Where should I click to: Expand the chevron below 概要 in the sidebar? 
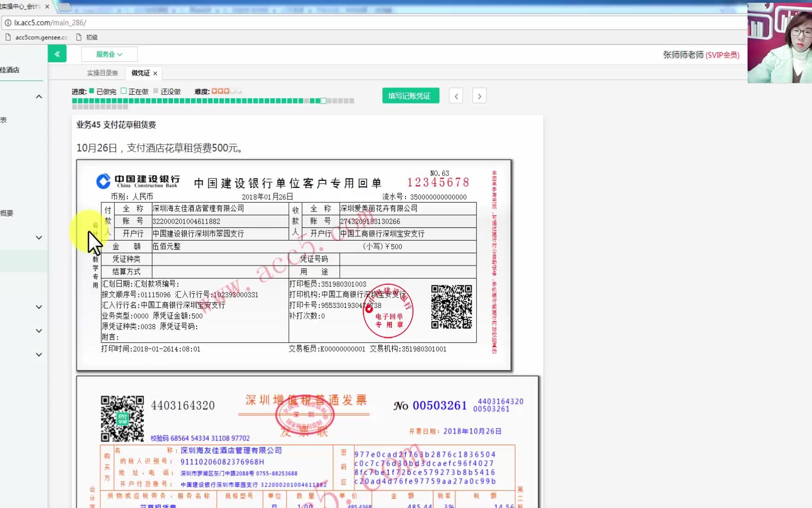pos(39,237)
